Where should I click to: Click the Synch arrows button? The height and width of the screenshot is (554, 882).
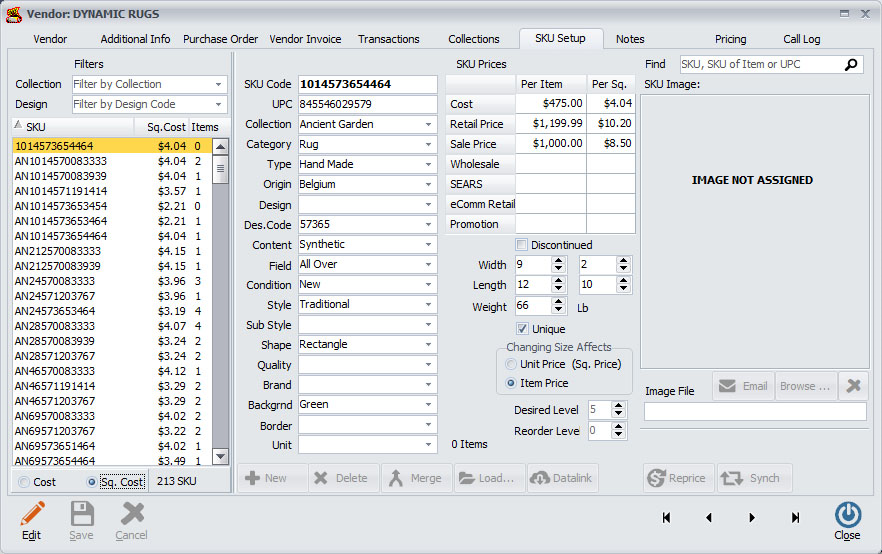(x=754, y=478)
